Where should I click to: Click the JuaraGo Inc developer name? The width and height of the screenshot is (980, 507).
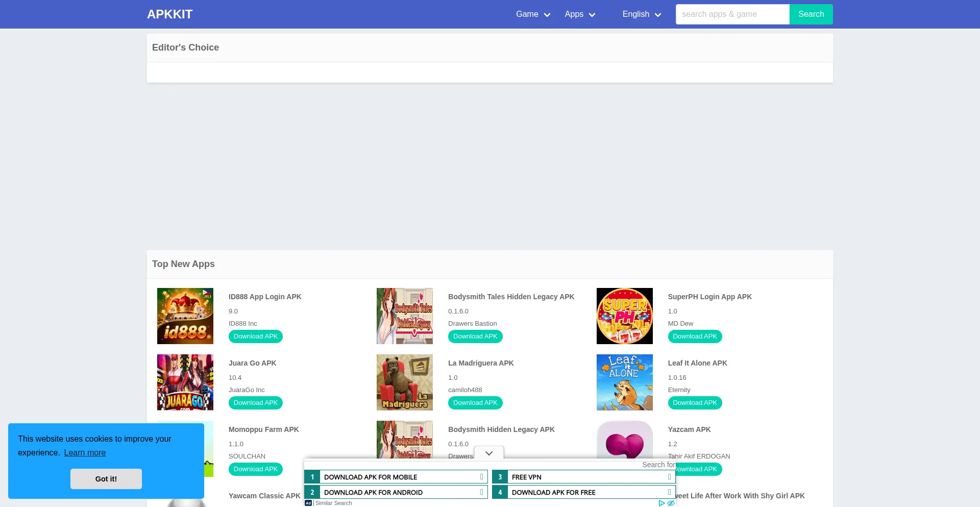[247, 390]
